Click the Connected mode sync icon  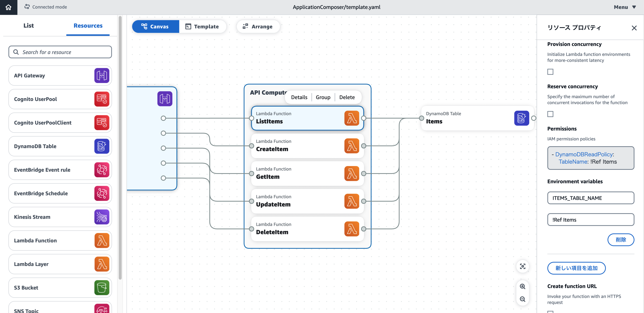[x=27, y=7]
